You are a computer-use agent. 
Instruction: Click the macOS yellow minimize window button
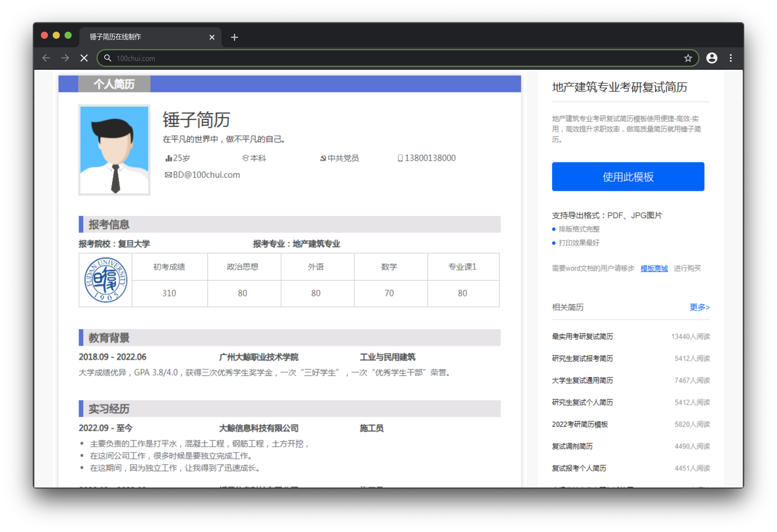coord(56,36)
